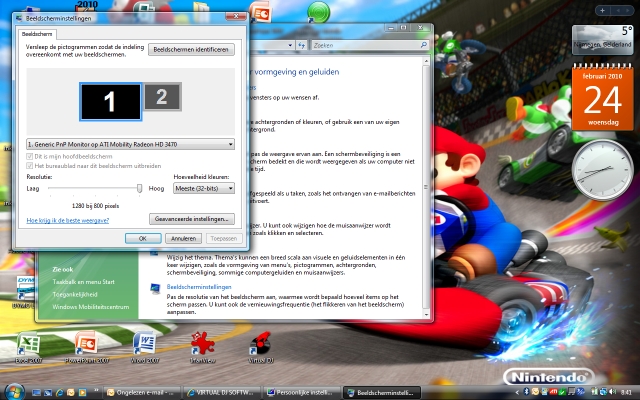The height and width of the screenshot is (400, 640).
Task: Select monitor 1 in the display arrangement
Action: coord(111,102)
